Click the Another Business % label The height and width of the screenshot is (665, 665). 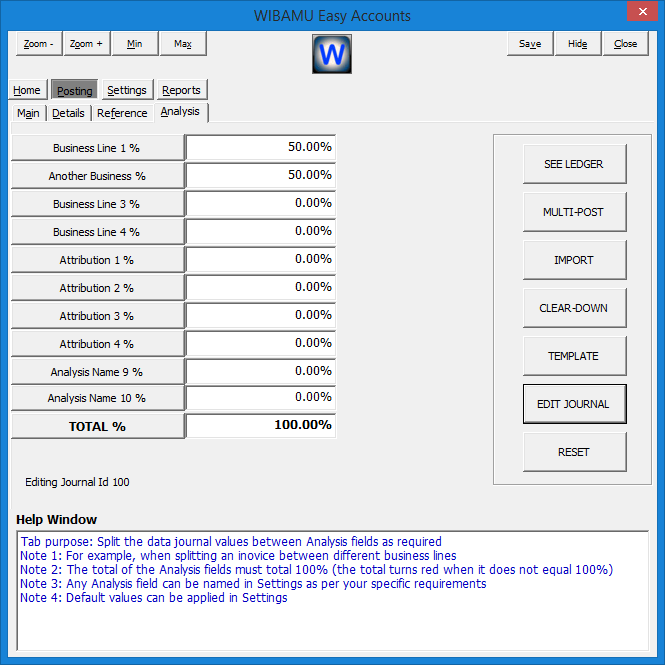click(x=98, y=176)
